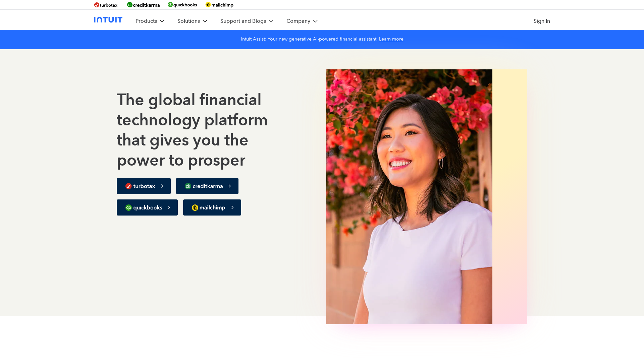Click the arrow on the hero creditkarma button

(230, 186)
